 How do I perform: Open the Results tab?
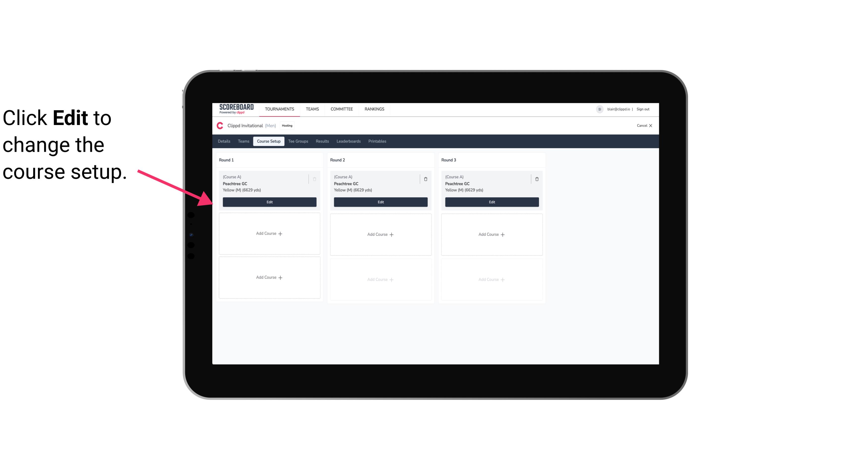(322, 141)
